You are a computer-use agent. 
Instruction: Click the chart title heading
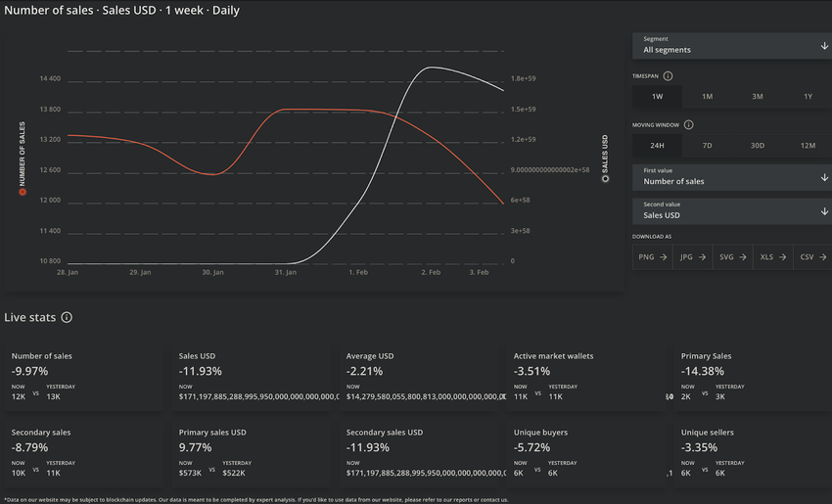122,11
